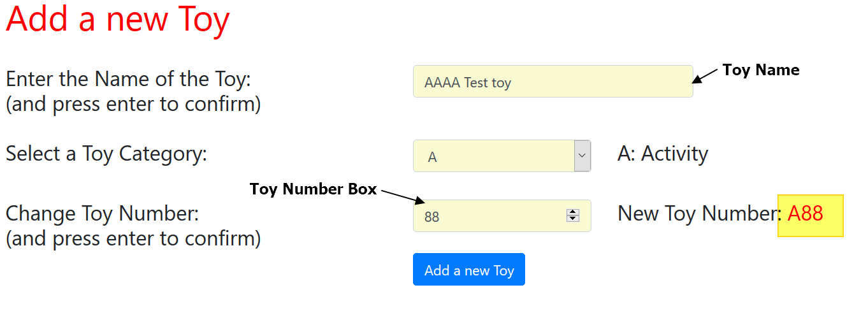Click the arrow pointing at the toy number box
The height and width of the screenshot is (320, 868).
[x=401, y=196]
